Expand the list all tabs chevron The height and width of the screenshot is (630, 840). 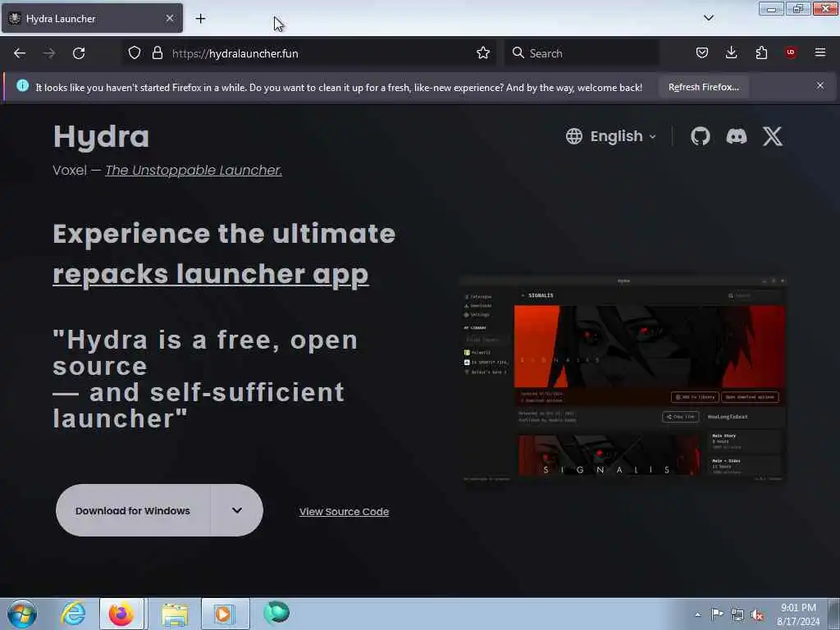[x=709, y=18]
